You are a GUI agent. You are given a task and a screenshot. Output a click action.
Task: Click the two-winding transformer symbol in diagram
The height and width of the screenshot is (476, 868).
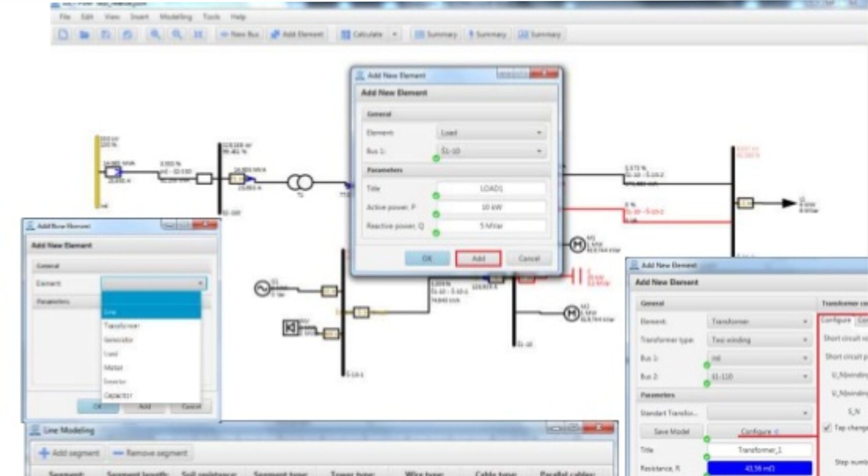[x=300, y=182]
